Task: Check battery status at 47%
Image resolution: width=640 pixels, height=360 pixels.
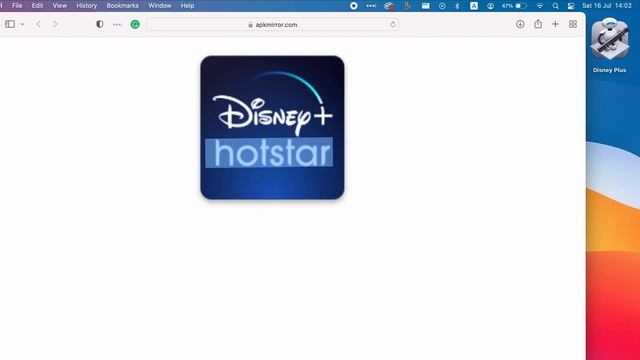Action: click(514, 6)
